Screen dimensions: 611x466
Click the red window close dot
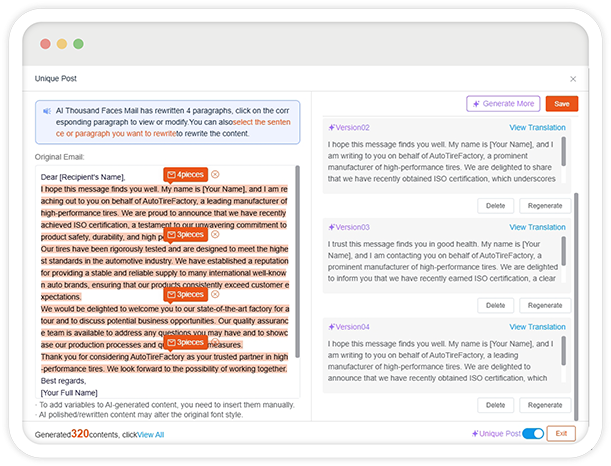(x=45, y=44)
